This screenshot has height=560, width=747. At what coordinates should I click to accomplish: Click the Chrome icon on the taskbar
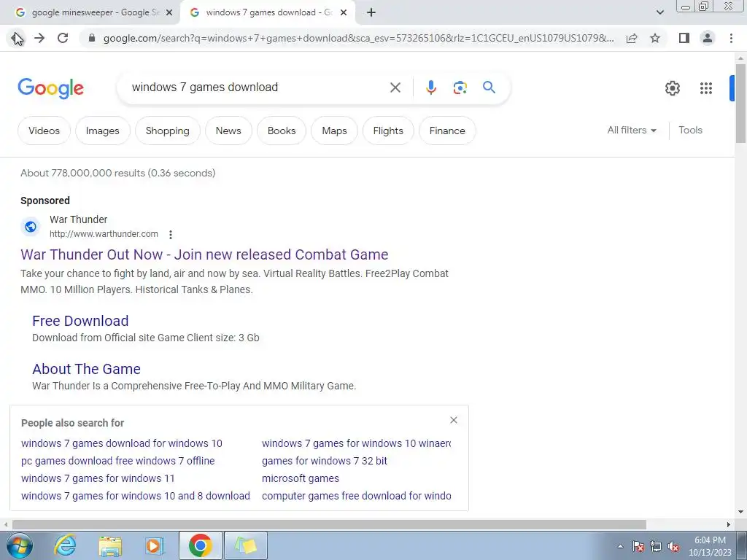click(x=200, y=545)
